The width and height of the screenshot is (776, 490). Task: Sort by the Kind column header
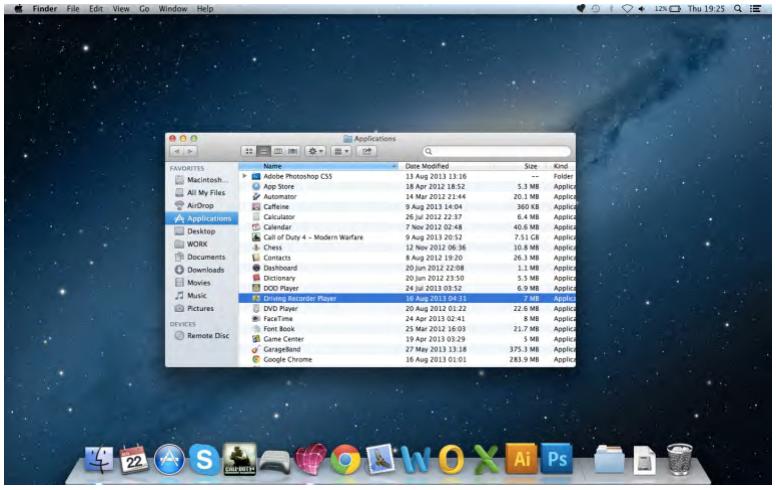[561, 166]
